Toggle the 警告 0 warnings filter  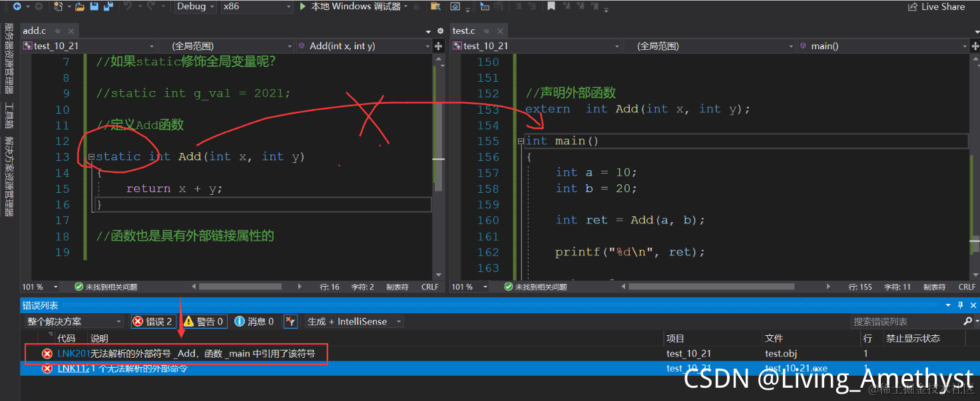point(204,321)
